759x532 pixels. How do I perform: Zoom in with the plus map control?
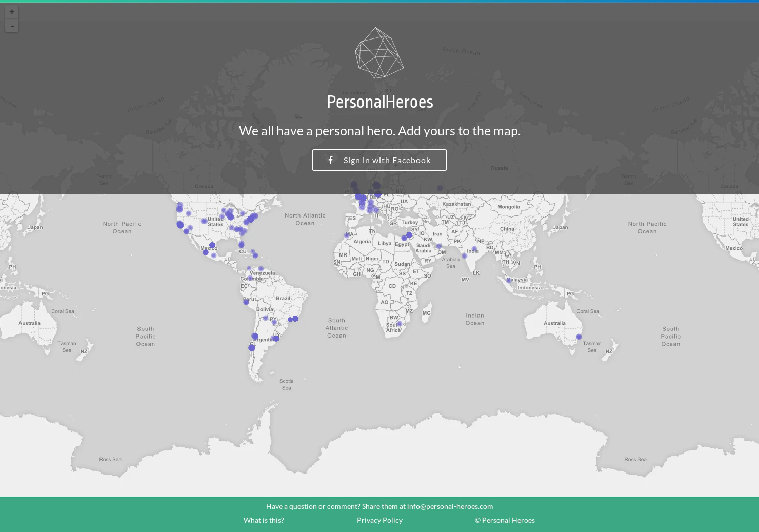pos(12,12)
